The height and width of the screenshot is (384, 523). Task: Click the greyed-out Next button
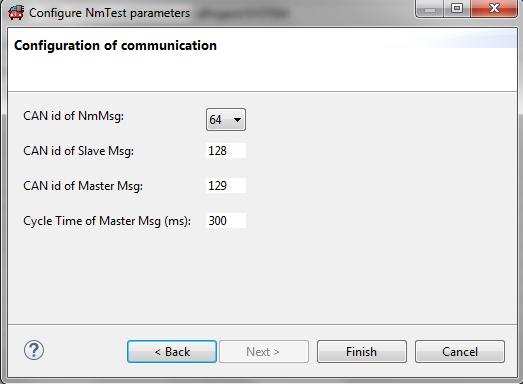pyautogui.click(x=264, y=352)
